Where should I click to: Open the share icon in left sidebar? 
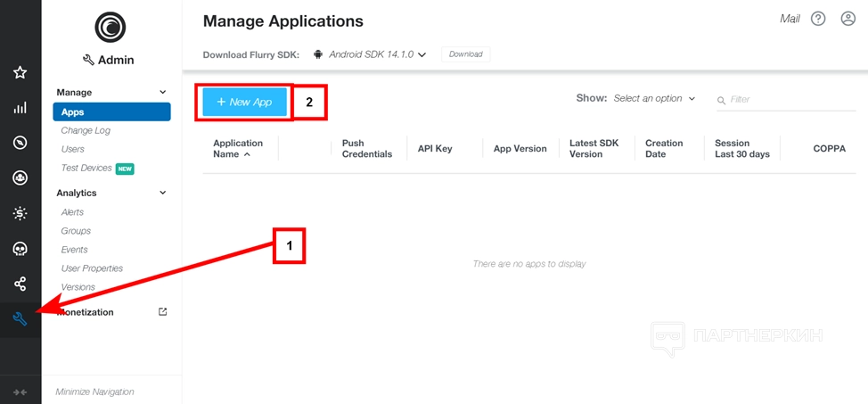point(20,284)
